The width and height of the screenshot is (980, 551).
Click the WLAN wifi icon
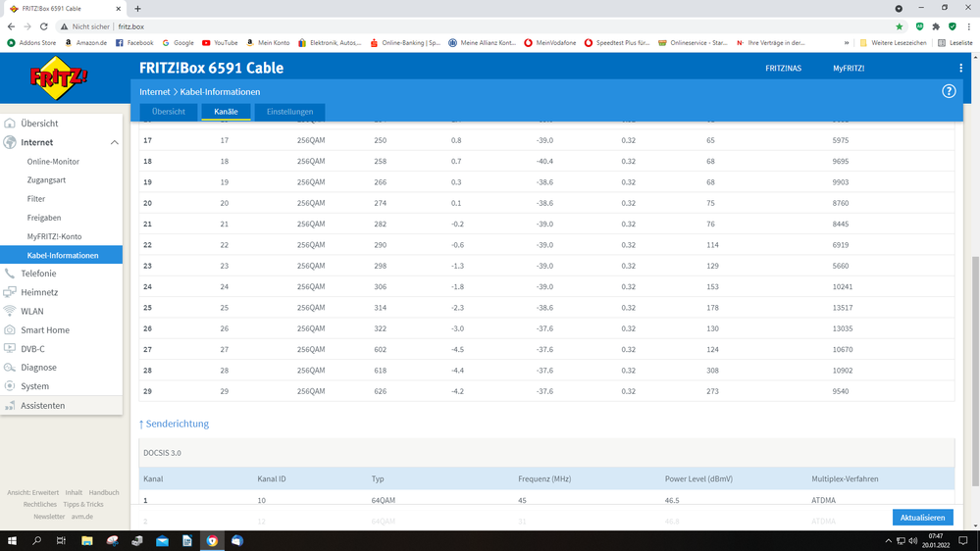[x=10, y=311]
